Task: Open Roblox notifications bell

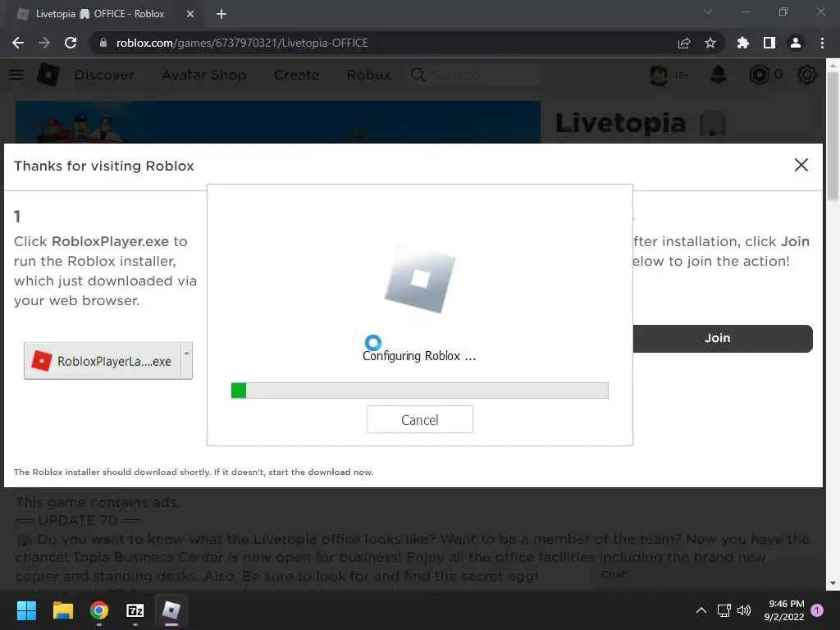Action: coord(719,75)
